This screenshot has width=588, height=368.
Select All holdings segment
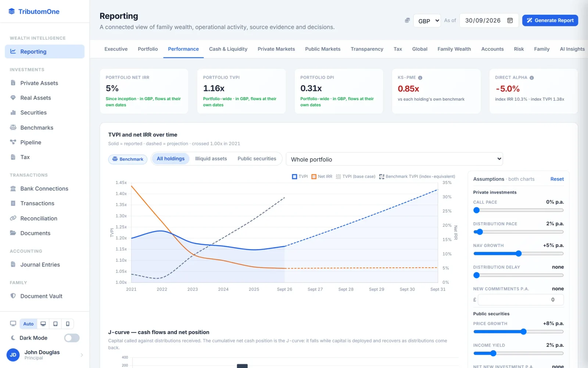click(171, 159)
